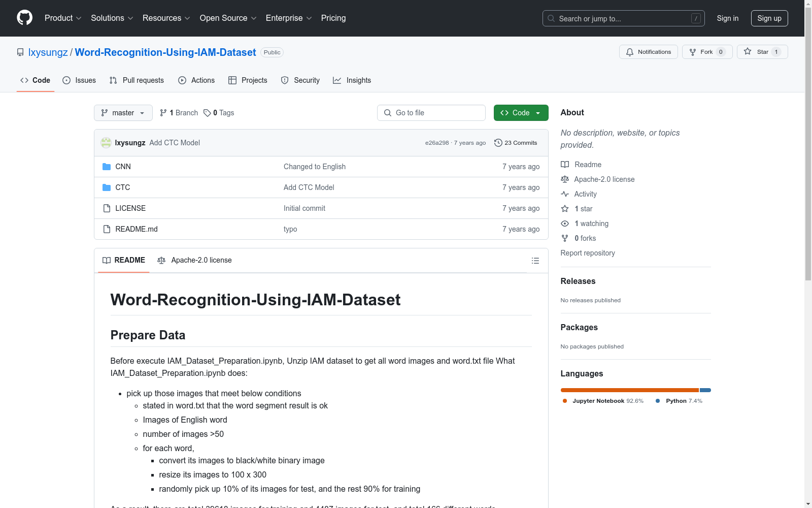Open the typo commit message
Screen dimensions: 812x508
click(290, 229)
